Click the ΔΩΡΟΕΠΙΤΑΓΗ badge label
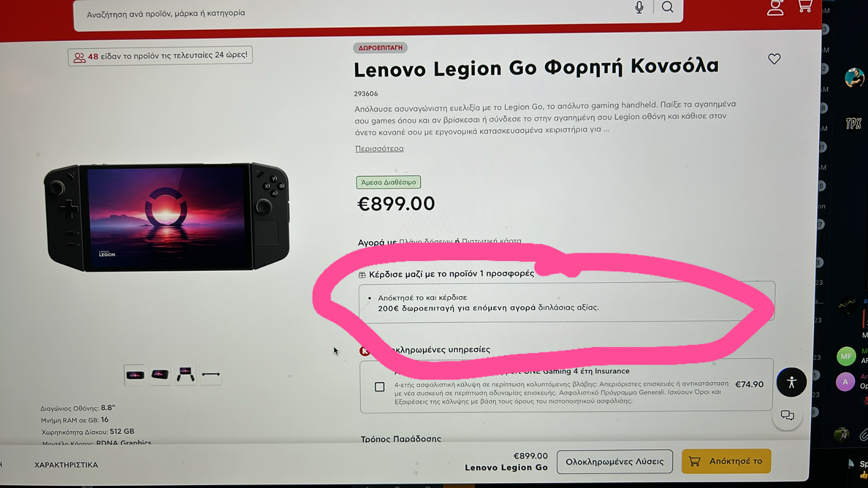Image resolution: width=868 pixels, height=488 pixels. [x=380, y=48]
